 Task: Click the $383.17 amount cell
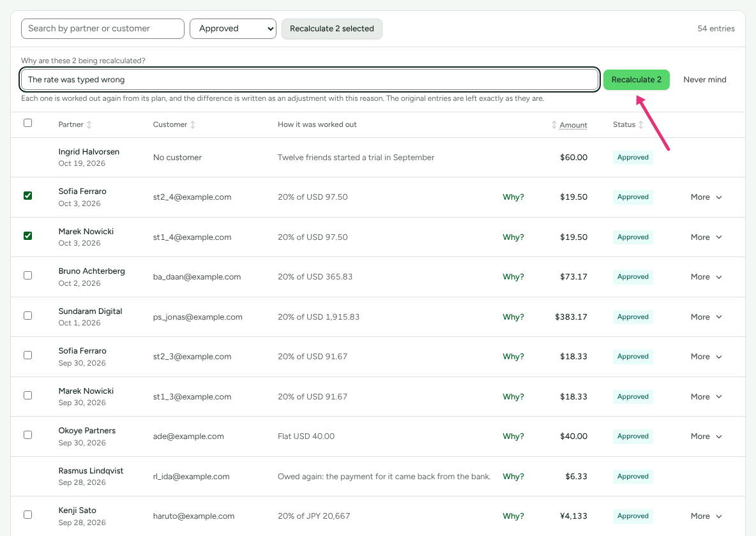(x=571, y=316)
